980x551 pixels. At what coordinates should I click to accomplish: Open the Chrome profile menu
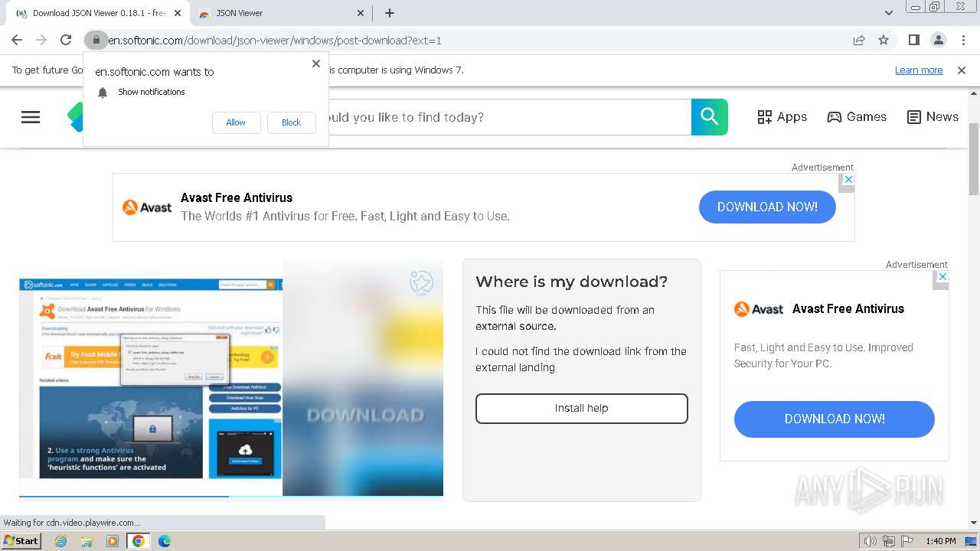coord(938,40)
